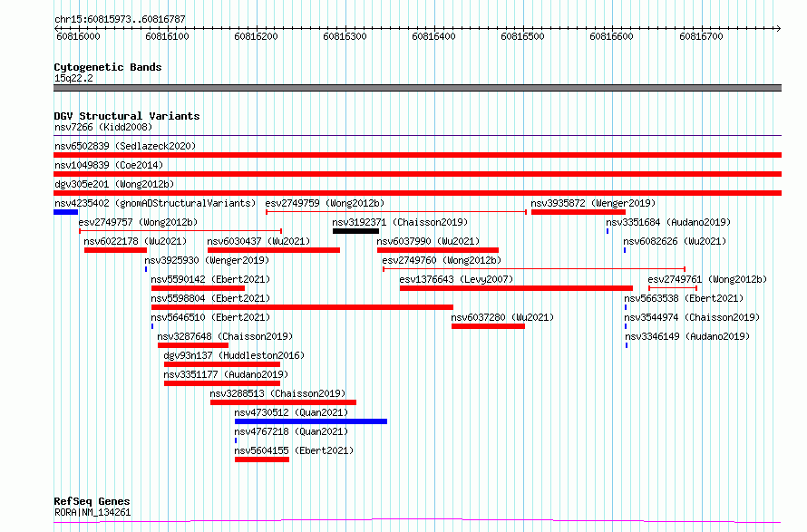Screen dimensions: 807x532
Task: Select dgv93n137 (Huddleston2016) label
Action: pos(234,355)
